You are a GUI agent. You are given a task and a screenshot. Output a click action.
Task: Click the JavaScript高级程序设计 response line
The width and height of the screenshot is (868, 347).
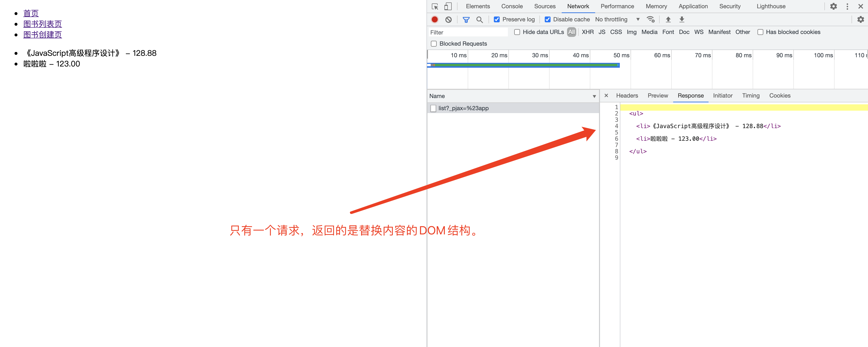708,126
